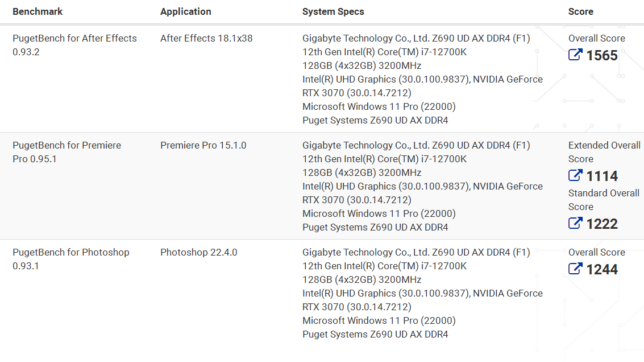Click the Photoshop 22.4.0 application text
Image resolution: width=644 pixels, height=362 pixels.
tap(198, 252)
